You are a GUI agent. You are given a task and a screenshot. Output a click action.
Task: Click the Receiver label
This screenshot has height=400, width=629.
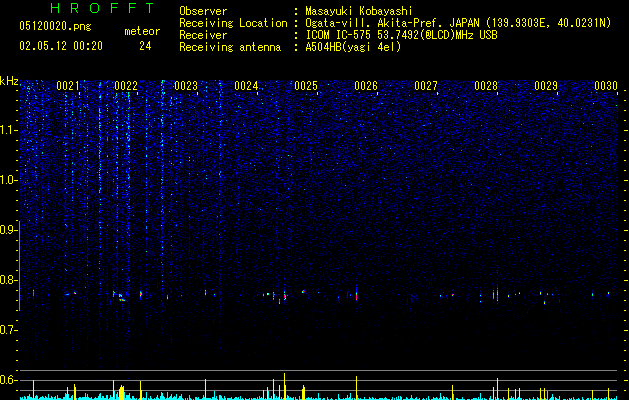tap(203, 35)
